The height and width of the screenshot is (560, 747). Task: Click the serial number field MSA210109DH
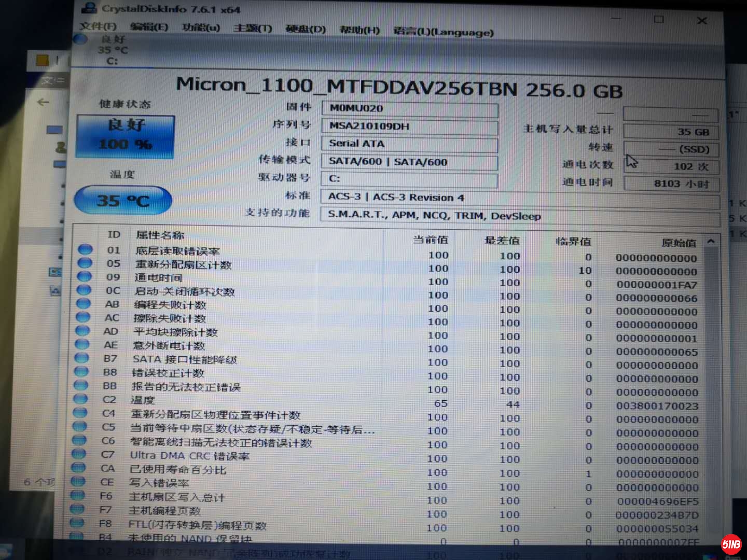[409, 126]
